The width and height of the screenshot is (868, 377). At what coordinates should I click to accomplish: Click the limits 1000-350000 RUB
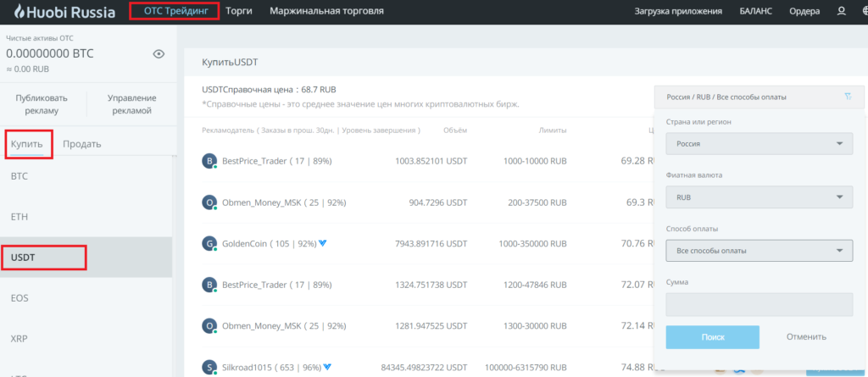532,244
